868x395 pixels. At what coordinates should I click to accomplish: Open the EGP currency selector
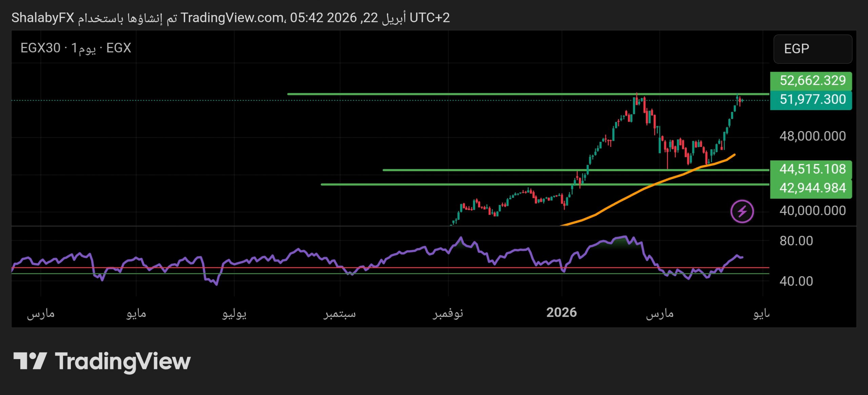point(812,49)
